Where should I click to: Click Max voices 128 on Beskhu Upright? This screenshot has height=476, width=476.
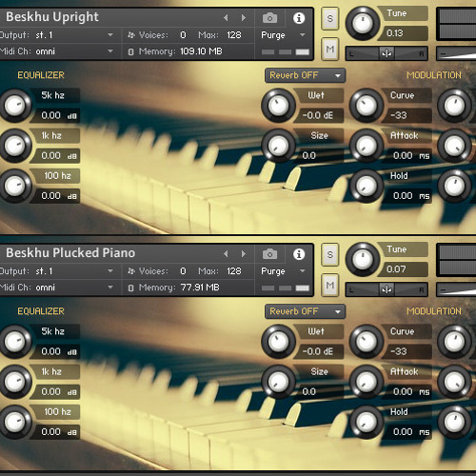tap(234, 35)
